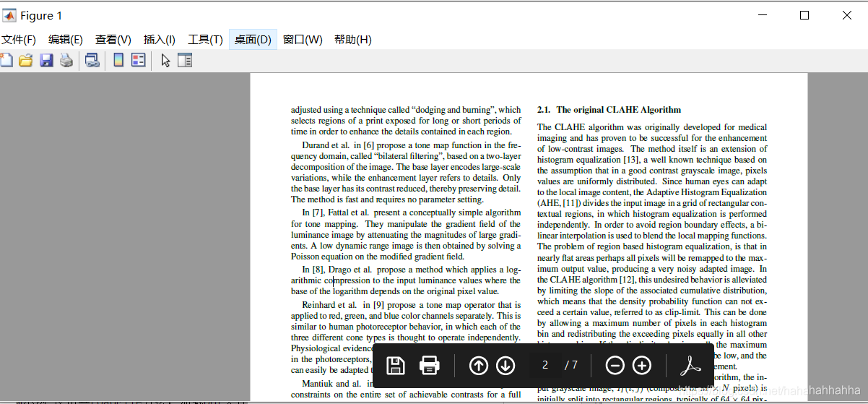
Task: Insert a colorbar using the toolbar icon
Action: click(x=118, y=61)
